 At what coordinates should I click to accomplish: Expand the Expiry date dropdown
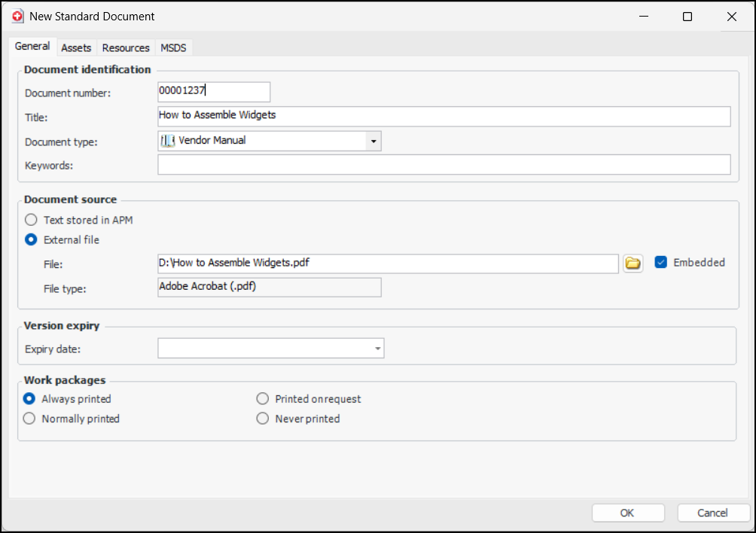pyautogui.click(x=376, y=348)
